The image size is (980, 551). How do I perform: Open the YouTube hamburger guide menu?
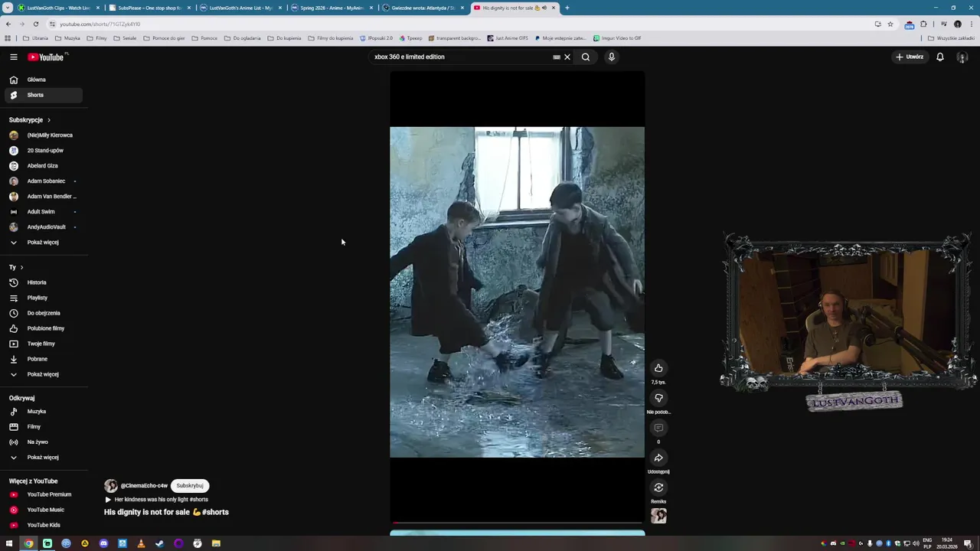13,57
